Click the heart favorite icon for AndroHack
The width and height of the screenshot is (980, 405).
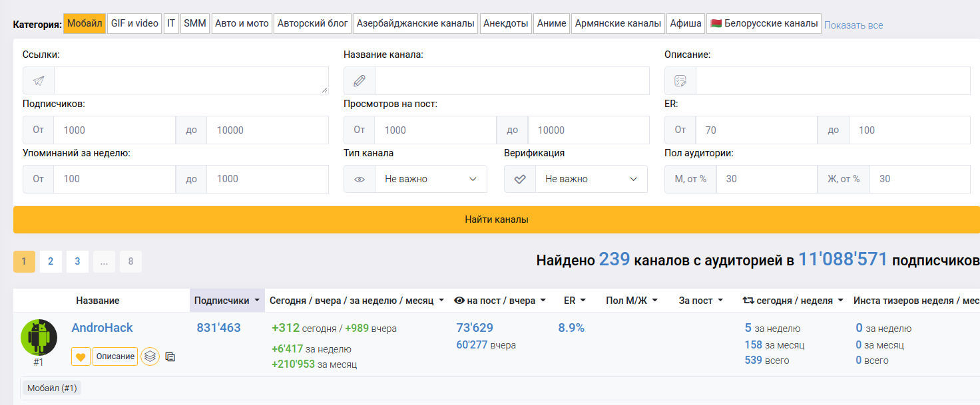81,356
